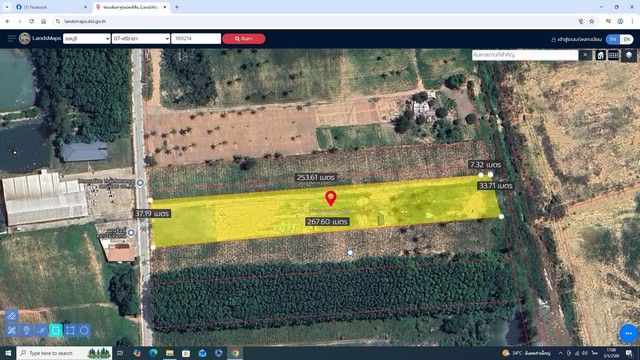This screenshot has width=640, height=360.
Task: Click the red parcel location pin
Action: point(331,198)
